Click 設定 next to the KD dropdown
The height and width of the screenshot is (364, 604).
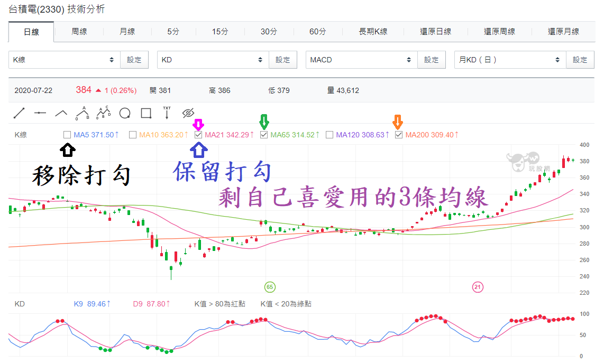283,60
